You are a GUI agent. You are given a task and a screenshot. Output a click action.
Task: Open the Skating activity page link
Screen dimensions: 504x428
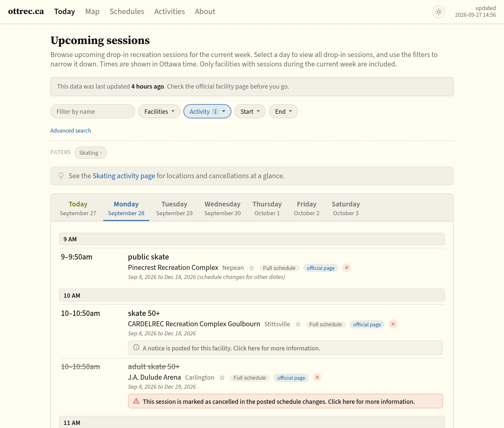124,176
